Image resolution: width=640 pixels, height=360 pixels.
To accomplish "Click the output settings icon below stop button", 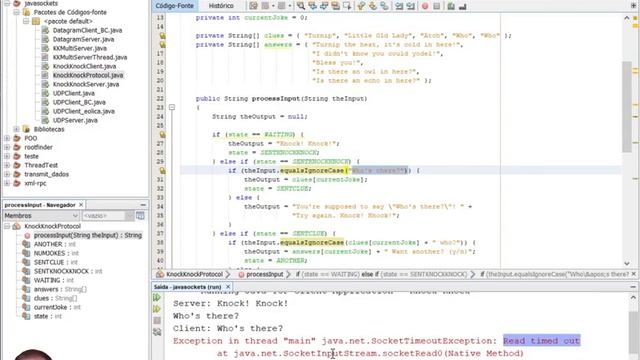I will click(x=157, y=332).
